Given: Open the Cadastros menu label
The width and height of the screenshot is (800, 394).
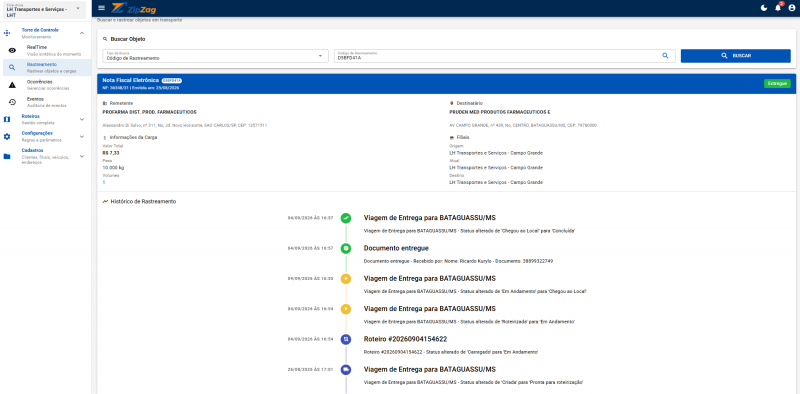Looking at the screenshot, I should [x=33, y=151].
